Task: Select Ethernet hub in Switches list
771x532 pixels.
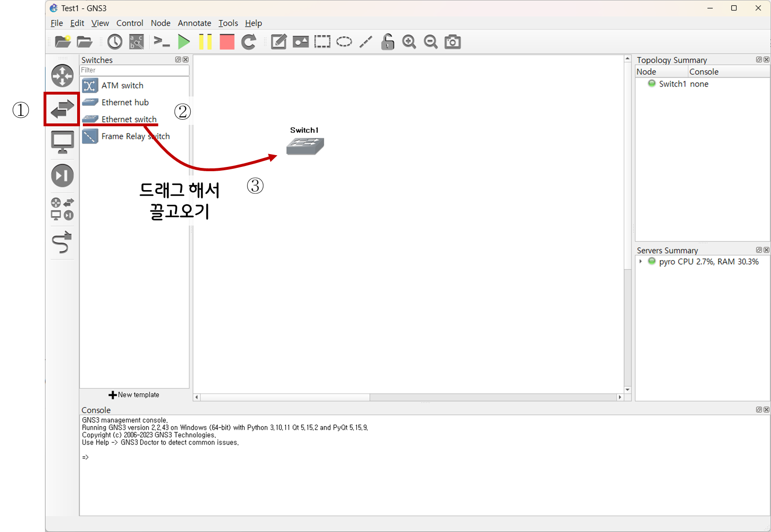Action: point(134,103)
